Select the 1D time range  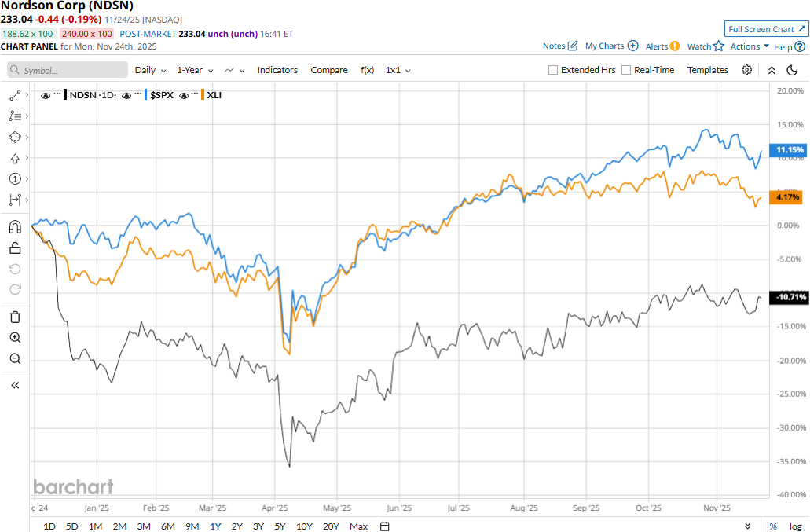[49, 526]
